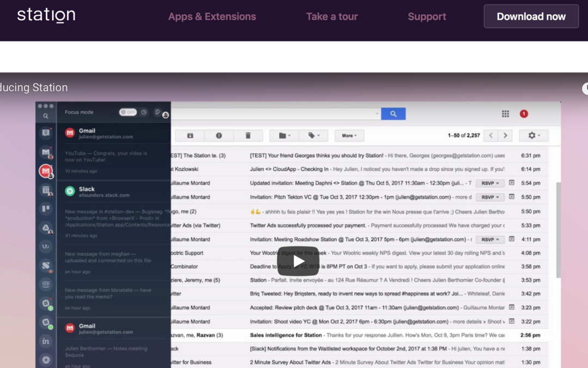Image resolution: width=588 pixels, height=368 pixels.
Task: Open Google Drive from the sidebar
Action: click(46, 227)
